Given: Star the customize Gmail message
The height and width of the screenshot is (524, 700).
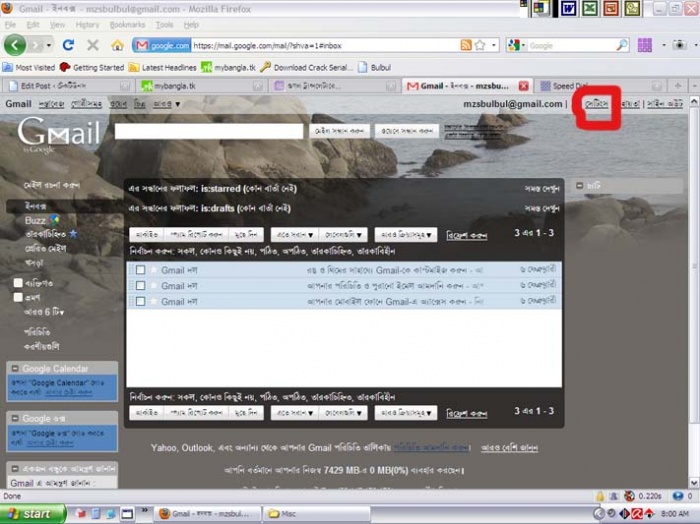Looking at the screenshot, I should [154, 270].
